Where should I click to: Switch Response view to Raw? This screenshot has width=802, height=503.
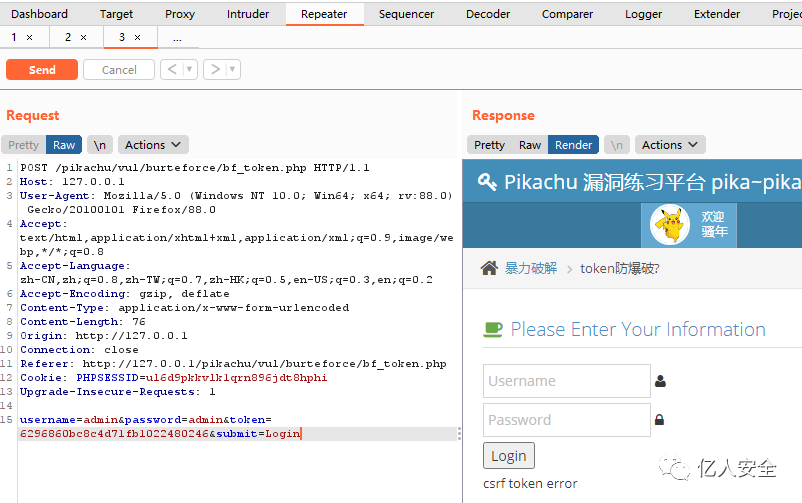pos(530,145)
